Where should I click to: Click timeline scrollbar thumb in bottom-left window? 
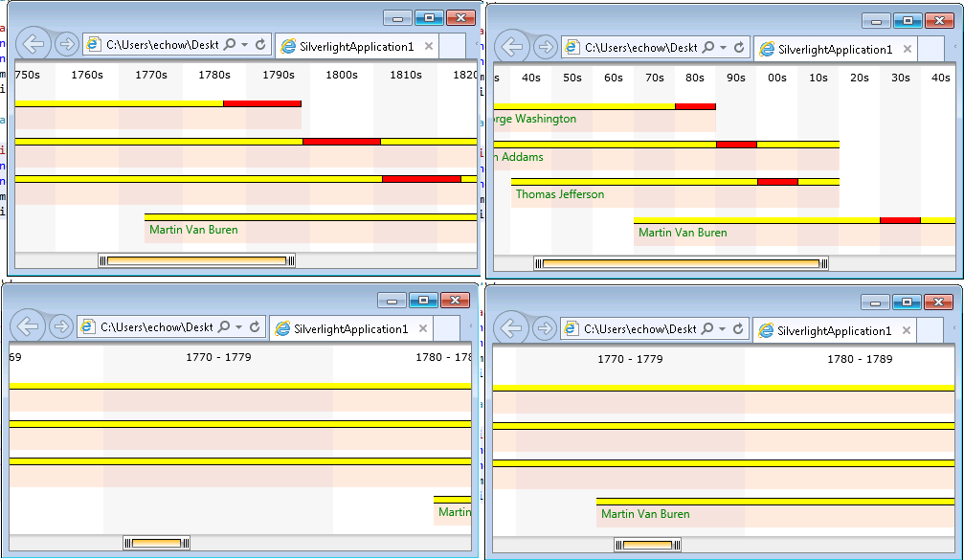[x=157, y=543]
